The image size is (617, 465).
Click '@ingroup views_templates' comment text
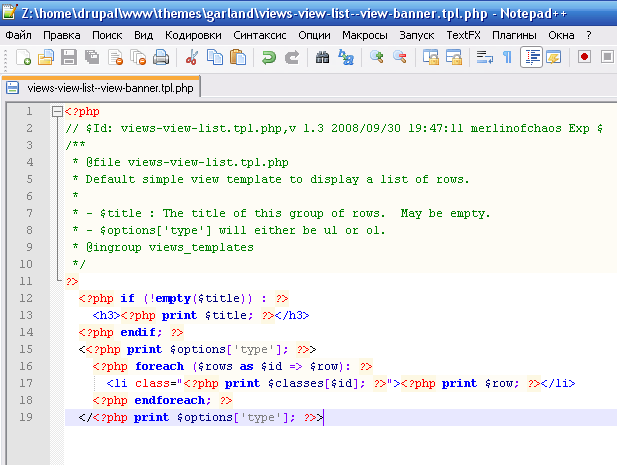click(170, 247)
